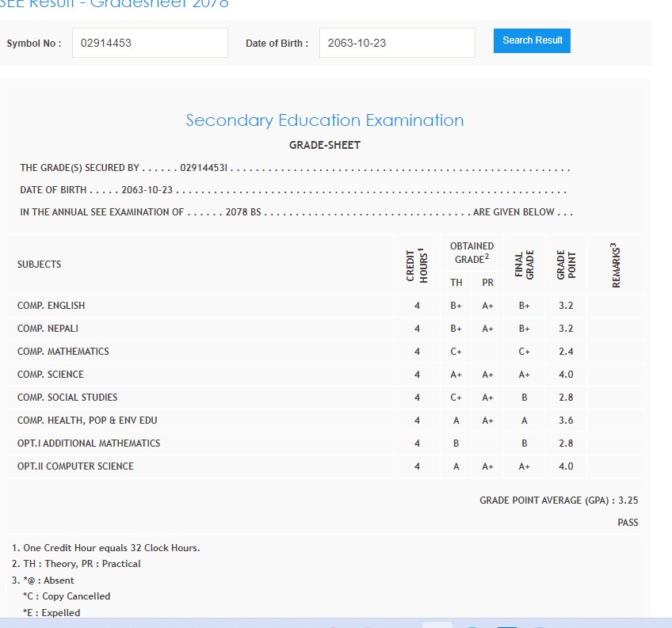Viewport: 672px width, 628px height.
Task: Click the Symbol No input field
Action: click(150, 44)
